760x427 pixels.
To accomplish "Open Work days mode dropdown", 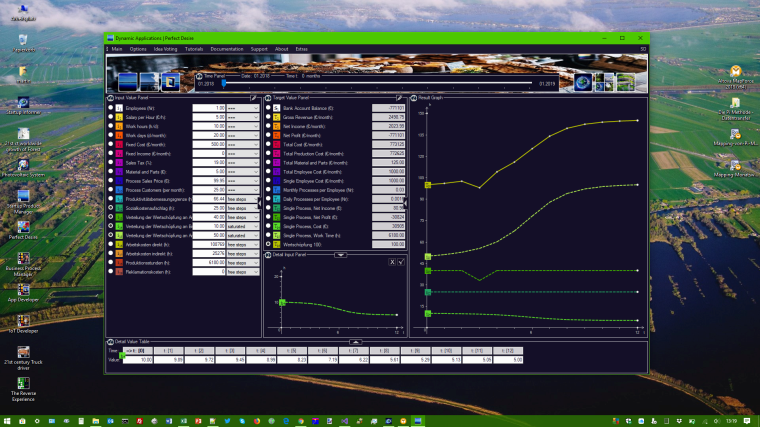I will click(243, 135).
